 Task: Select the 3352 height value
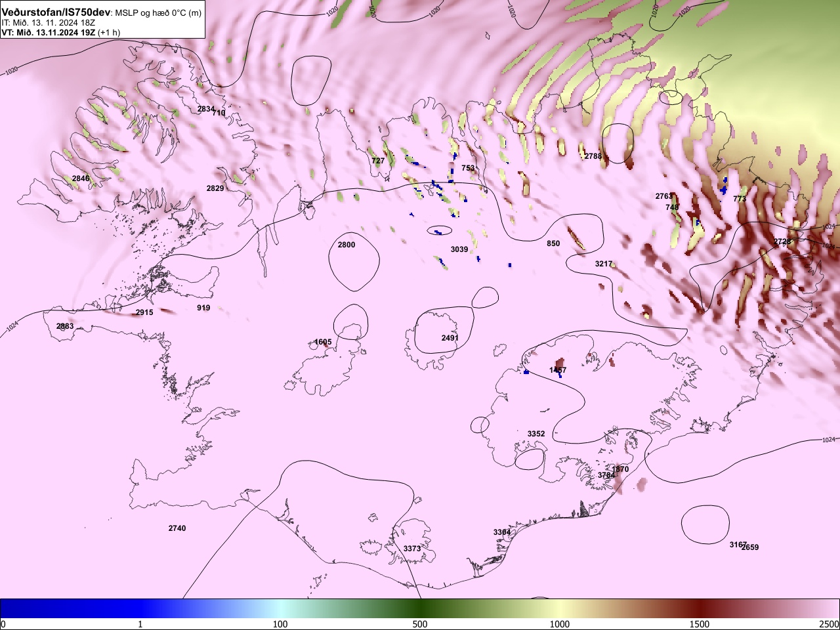tap(536, 434)
